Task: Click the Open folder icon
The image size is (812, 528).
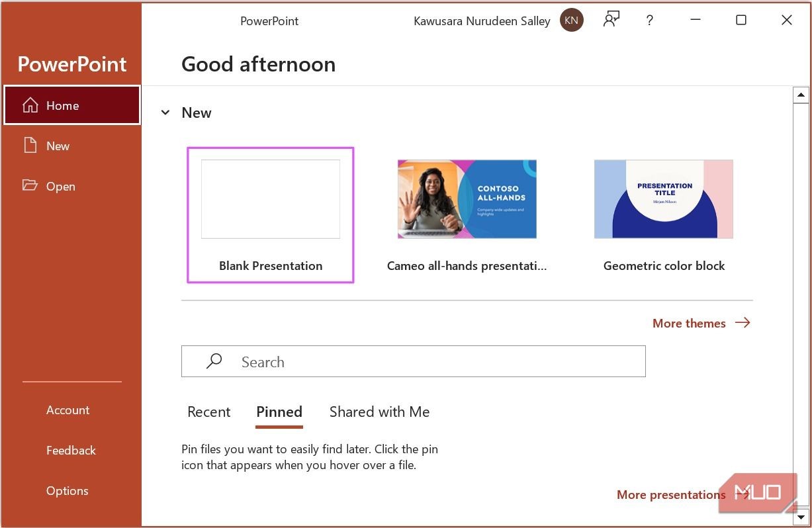Action: (x=30, y=185)
